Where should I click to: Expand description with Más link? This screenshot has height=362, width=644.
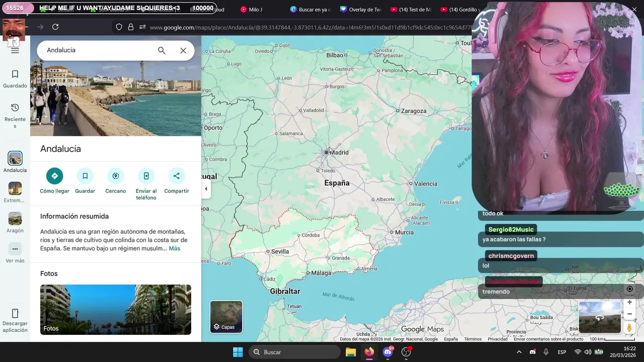175,248
